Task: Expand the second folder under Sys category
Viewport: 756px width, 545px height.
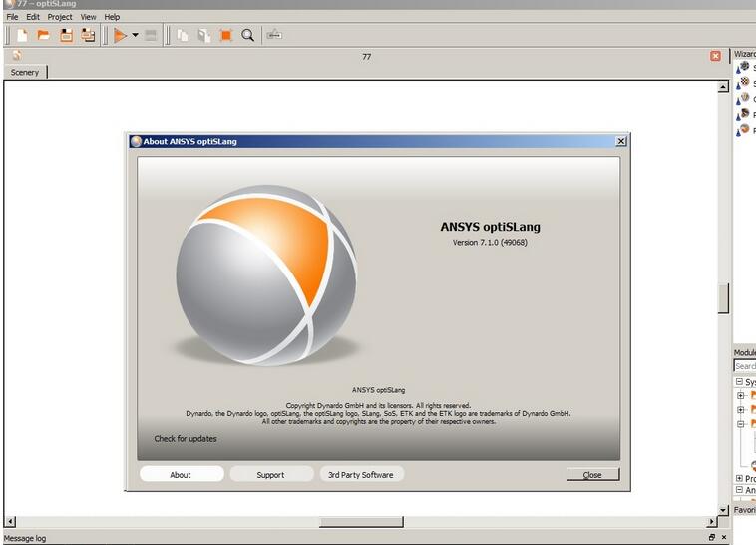Action: coord(741,410)
